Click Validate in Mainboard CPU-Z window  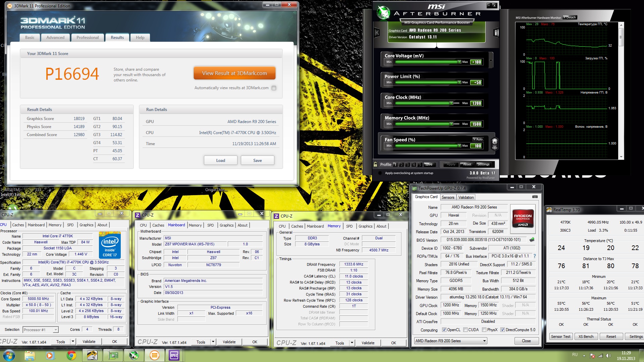tap(229, 342)
